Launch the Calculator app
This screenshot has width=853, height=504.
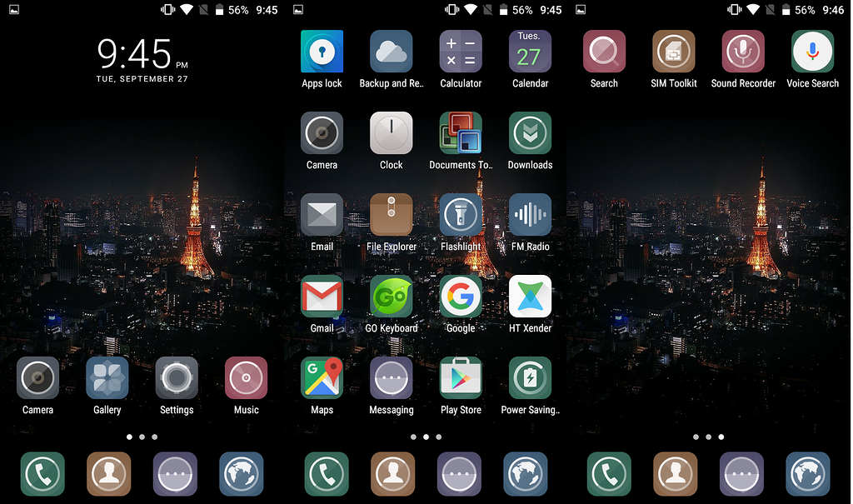point(461,52)
